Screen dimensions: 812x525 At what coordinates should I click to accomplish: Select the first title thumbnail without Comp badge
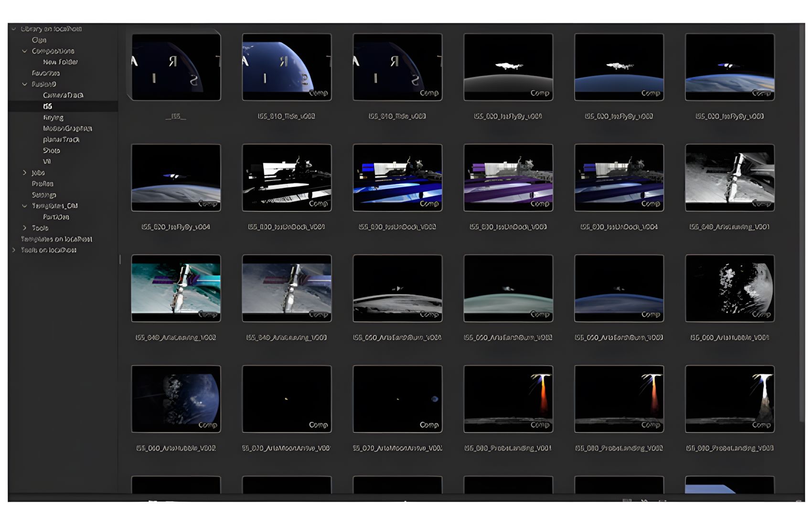(176, 67)
